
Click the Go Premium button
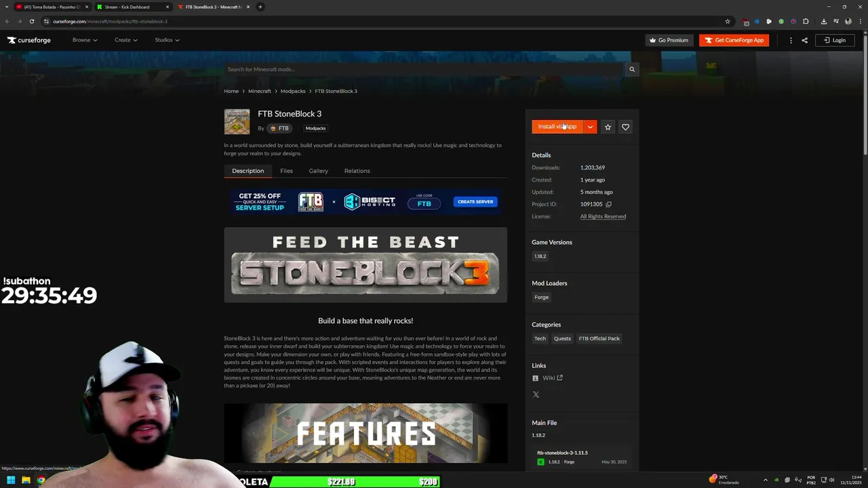coord(669,40)
